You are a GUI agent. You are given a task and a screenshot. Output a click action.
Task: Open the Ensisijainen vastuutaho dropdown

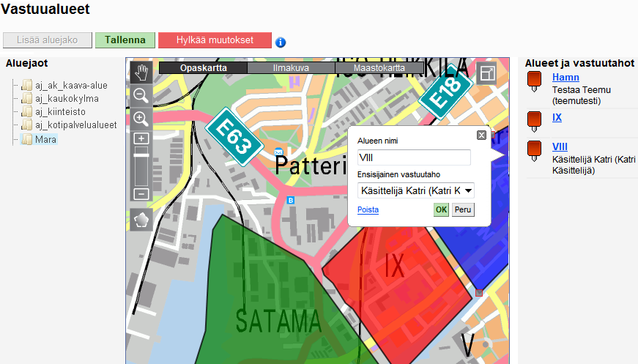click(416, 190)
